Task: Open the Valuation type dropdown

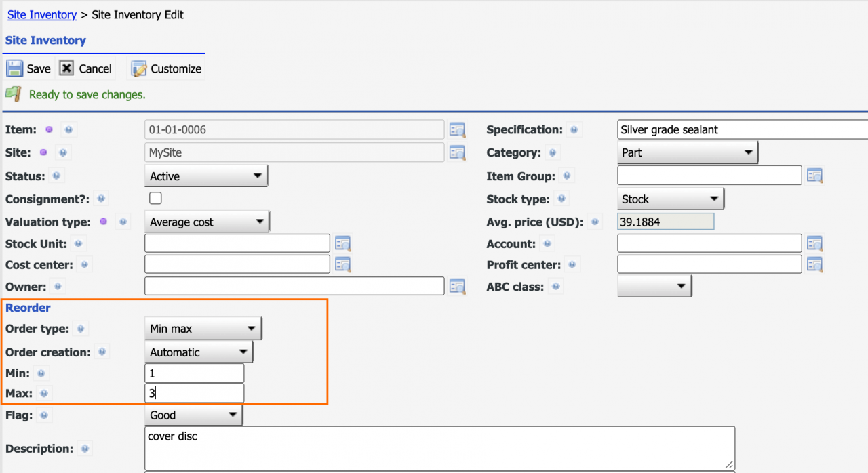Action: coord(207,222)
